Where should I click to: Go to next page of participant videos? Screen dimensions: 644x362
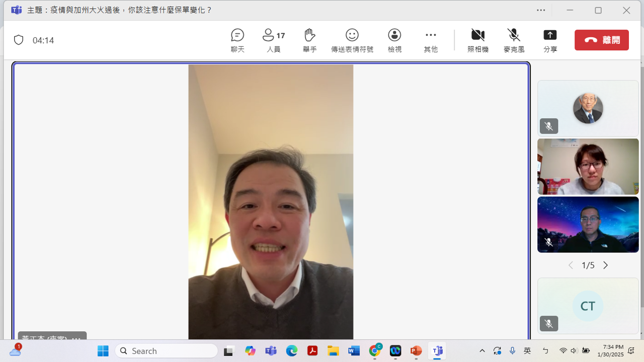[605, 265]
